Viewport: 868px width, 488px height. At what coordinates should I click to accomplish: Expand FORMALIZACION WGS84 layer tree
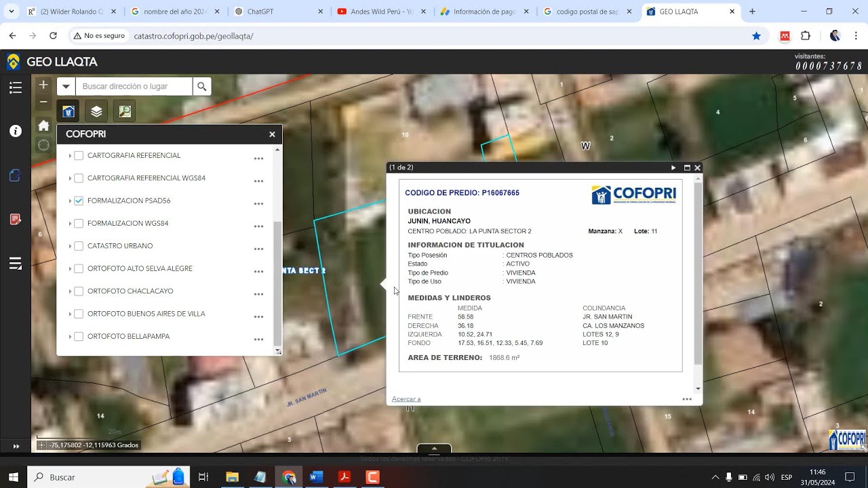70,224
